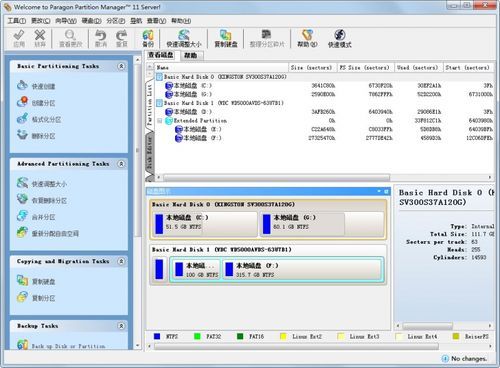The width and height of the screenshot is (500, 368).
Task: Click the blue NTFS legend color swatch
Action: [157, 336]
